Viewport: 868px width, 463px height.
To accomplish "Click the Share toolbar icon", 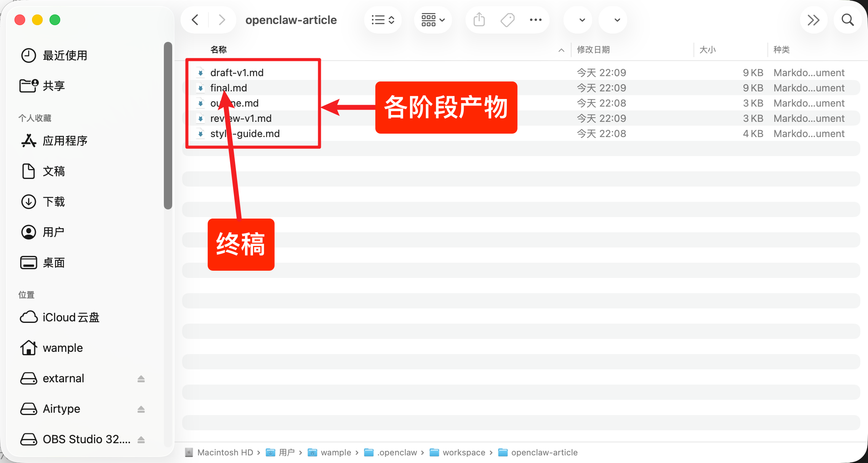I will [479, 20].
